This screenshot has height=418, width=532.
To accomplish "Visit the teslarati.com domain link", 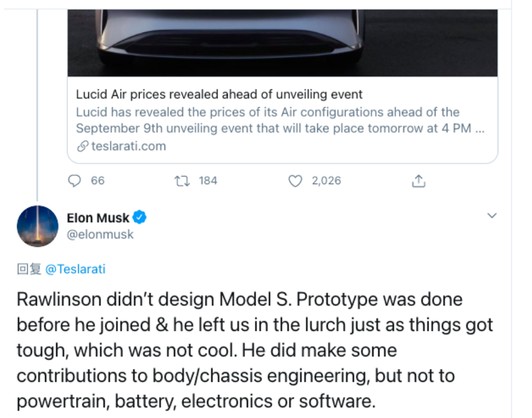I will click(x=128, y=146).
